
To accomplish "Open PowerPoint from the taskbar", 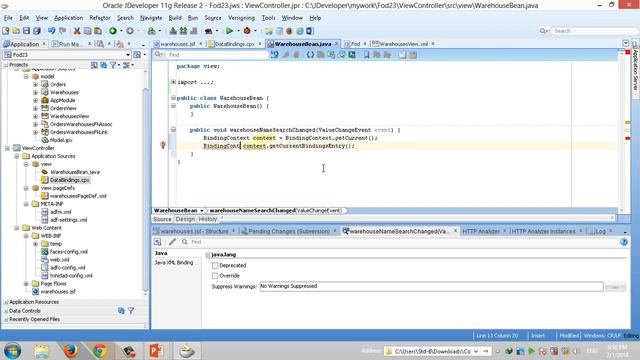I will click(x=157, y=351).
